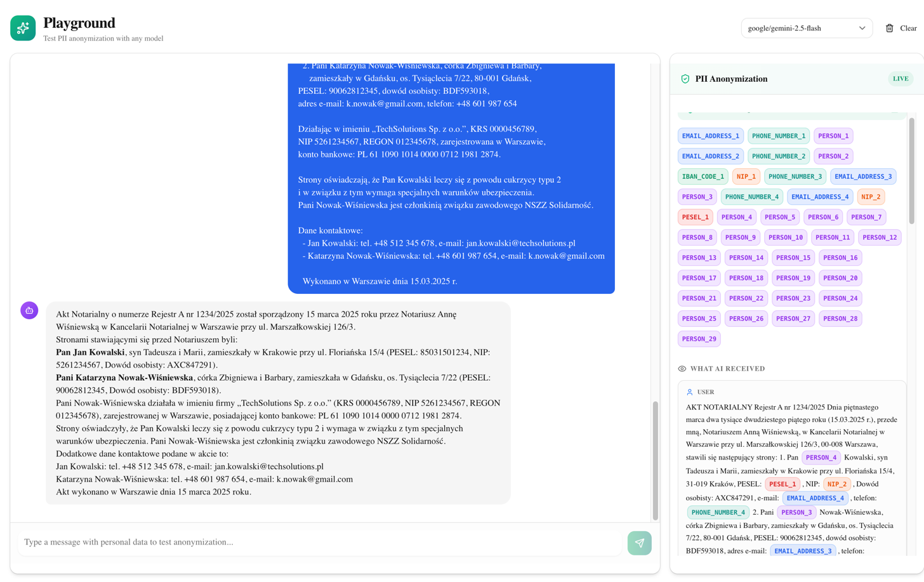Click the message input text field
924x582 pixels.
coord(320,542)
